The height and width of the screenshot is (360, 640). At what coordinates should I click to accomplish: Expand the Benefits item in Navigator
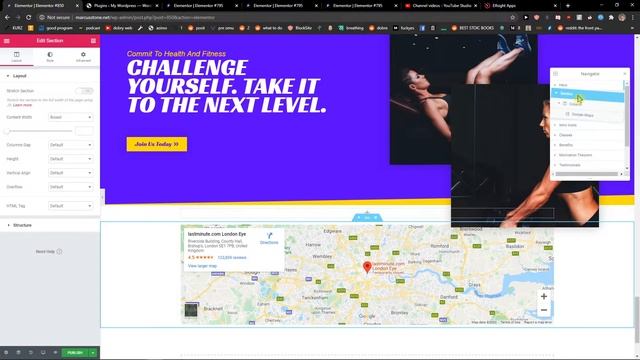click(555, 145)
